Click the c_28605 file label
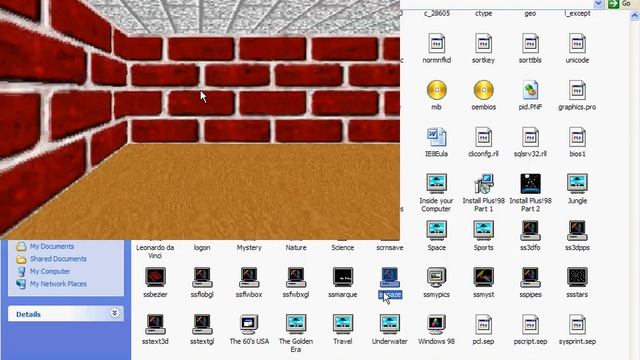 click(436, 13)
